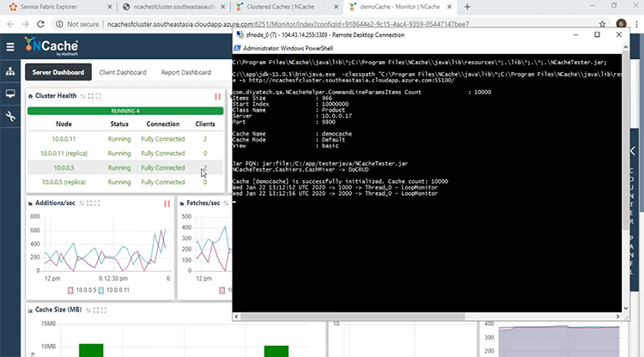Click the middle resize icon beside Additions/sec
644x357 pixels.
tap(89, 203)
